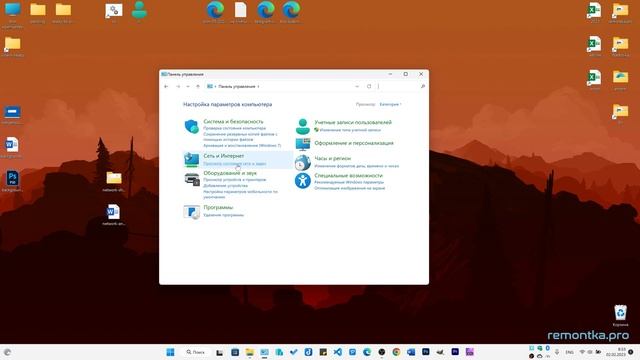Open the Учетные записи пользователей link

[x=353, y=122]
